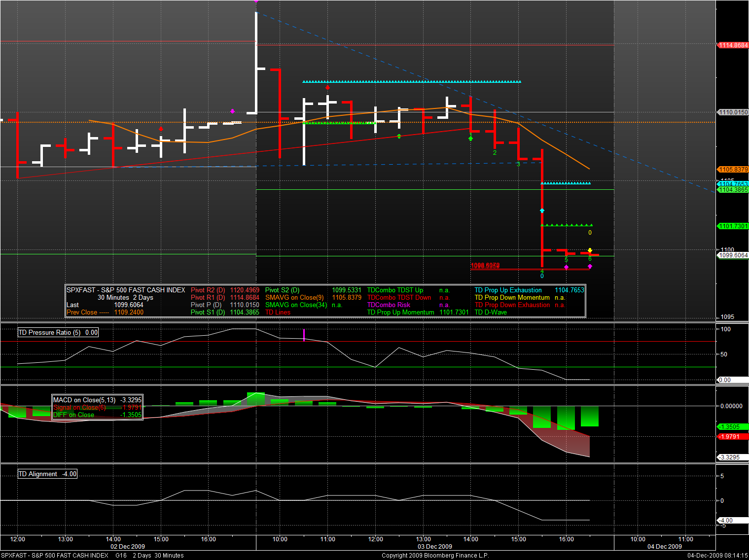Click the magenta diamond at the chart's top edge

point(256,1)
